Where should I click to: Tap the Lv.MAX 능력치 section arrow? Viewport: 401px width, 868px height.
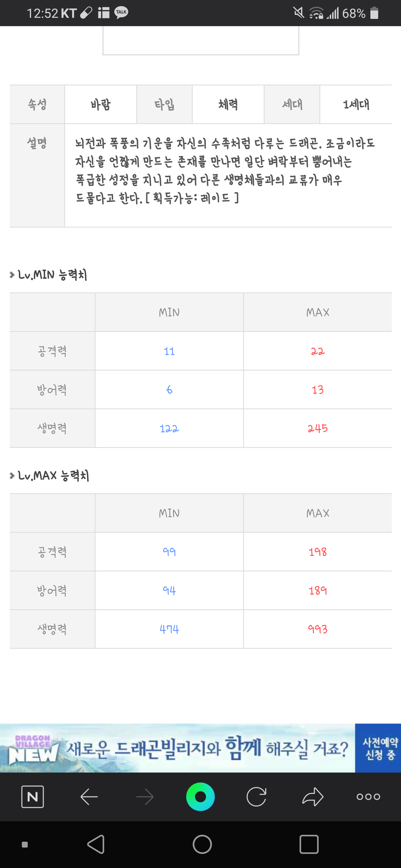12,476
